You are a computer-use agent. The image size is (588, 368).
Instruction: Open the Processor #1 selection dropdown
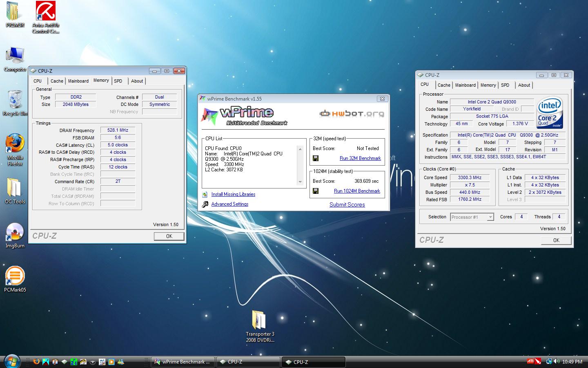click(x=472, y=217)
